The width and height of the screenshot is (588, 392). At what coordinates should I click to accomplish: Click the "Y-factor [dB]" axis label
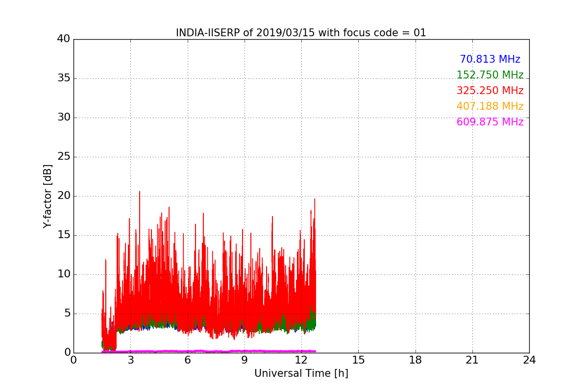point(48,196)
